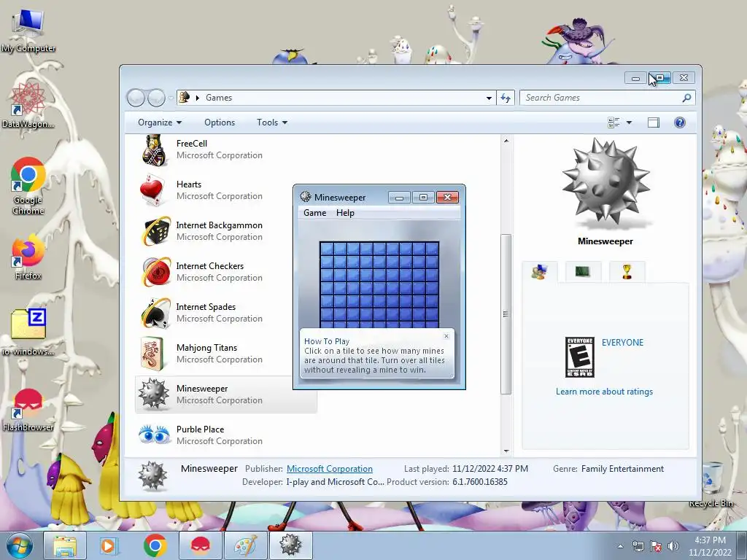
Task: Click the network tray icon
Action: pos(638,546)
